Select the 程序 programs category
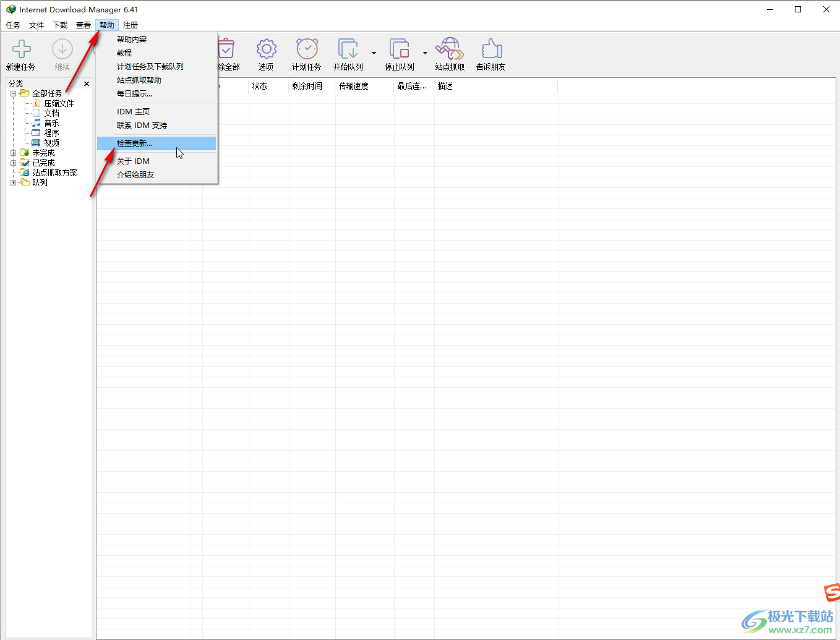The width and height of the screenshot is (840, 640). pos(52,133)
